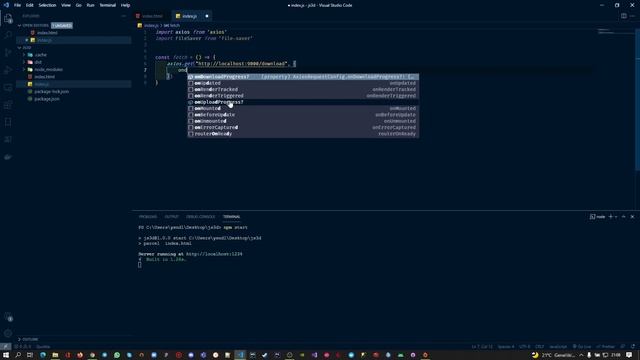
Task: Choose onDownloadProgress? suggestion
Action: tap(303, 77)
